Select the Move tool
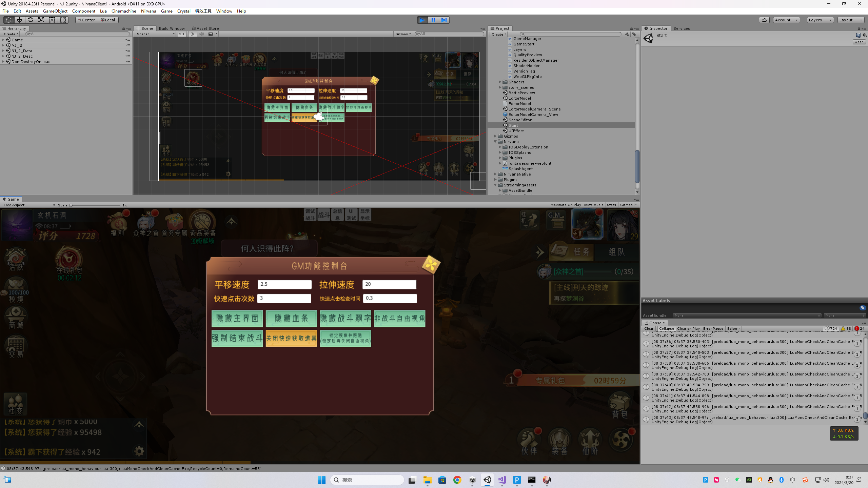This screenshot has height=488, width=868. tap(19, 20)
